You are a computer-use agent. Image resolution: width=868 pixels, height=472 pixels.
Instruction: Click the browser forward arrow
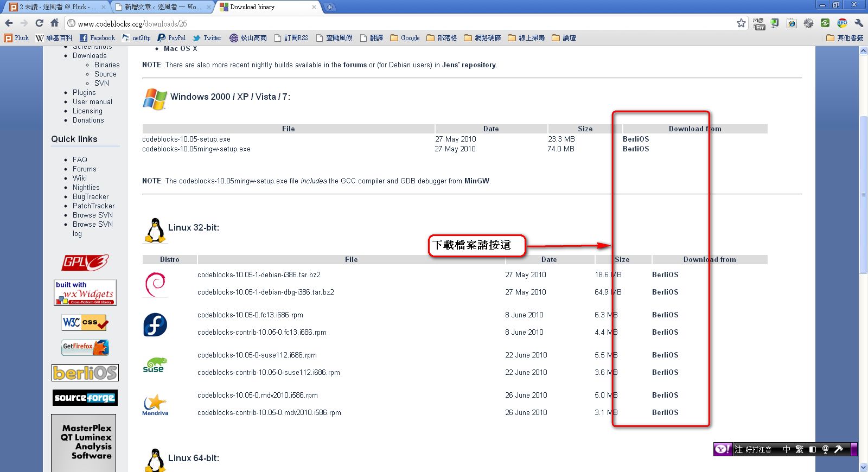point(24,23)
